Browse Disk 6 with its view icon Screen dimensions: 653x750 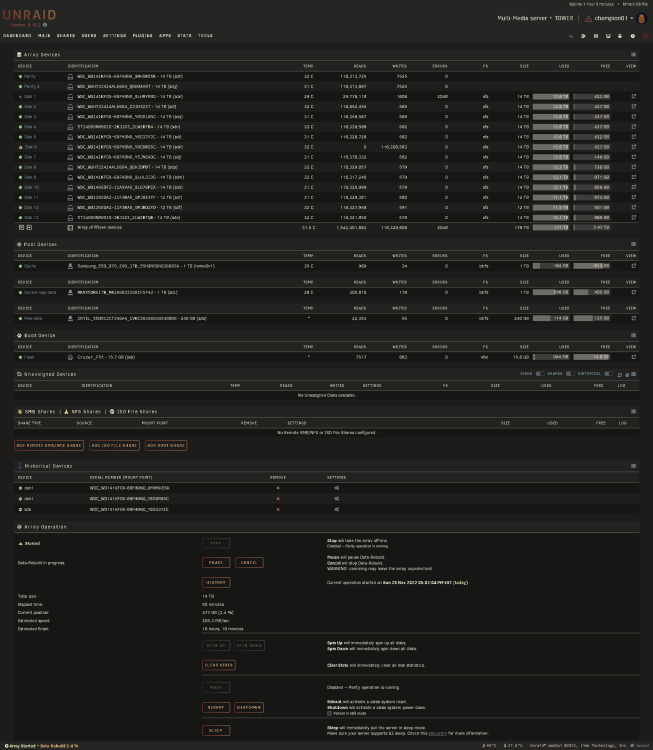click(634, 147)
